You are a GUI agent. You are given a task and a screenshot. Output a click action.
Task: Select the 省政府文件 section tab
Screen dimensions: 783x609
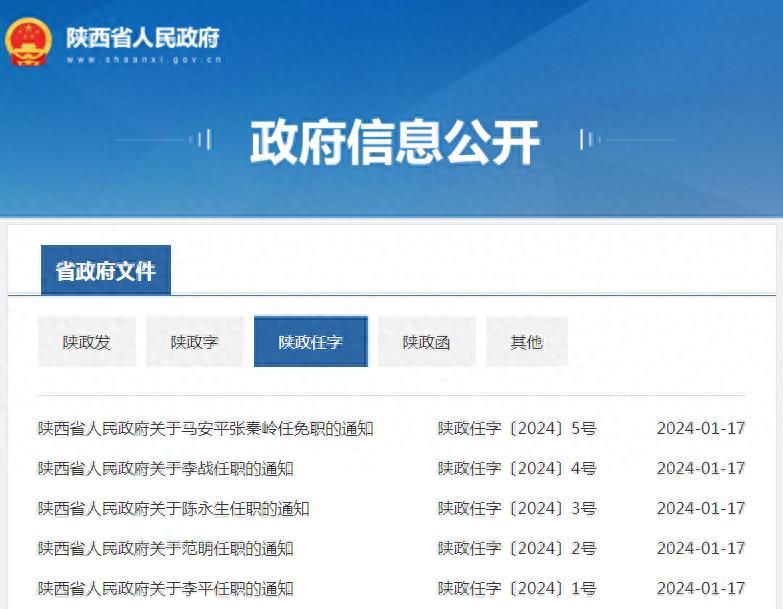coord(105,271)
